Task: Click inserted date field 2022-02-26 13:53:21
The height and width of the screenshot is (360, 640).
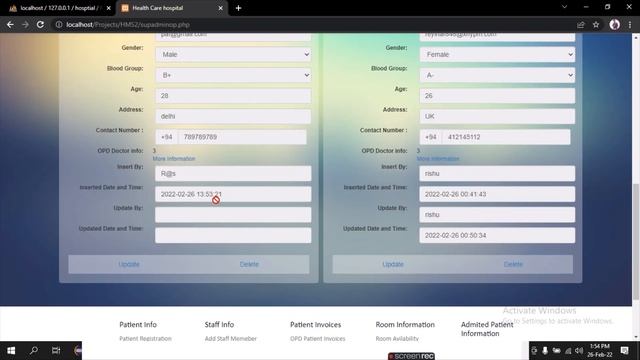Action: [x=233, y=194]
